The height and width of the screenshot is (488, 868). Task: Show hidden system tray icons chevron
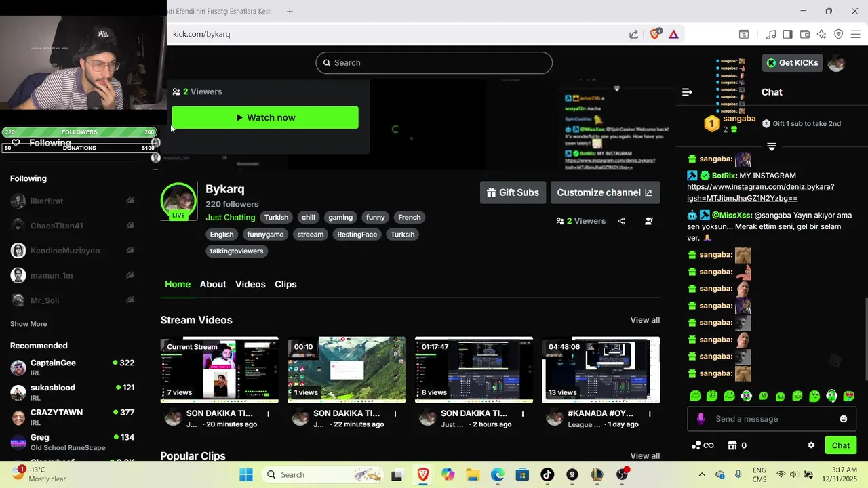pyautogui.click(x=702, y=474)
